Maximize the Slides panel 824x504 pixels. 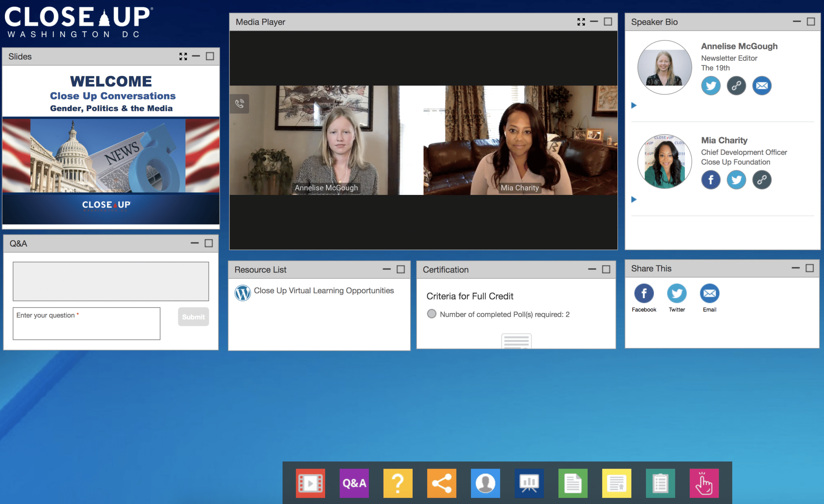tap(210, 56)
